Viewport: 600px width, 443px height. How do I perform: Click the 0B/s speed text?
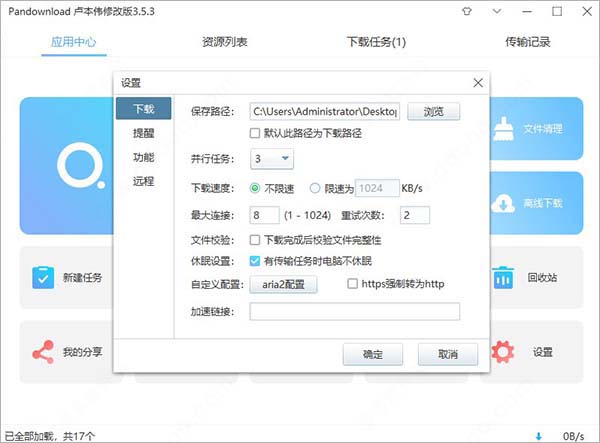click(x=573, y=436)
